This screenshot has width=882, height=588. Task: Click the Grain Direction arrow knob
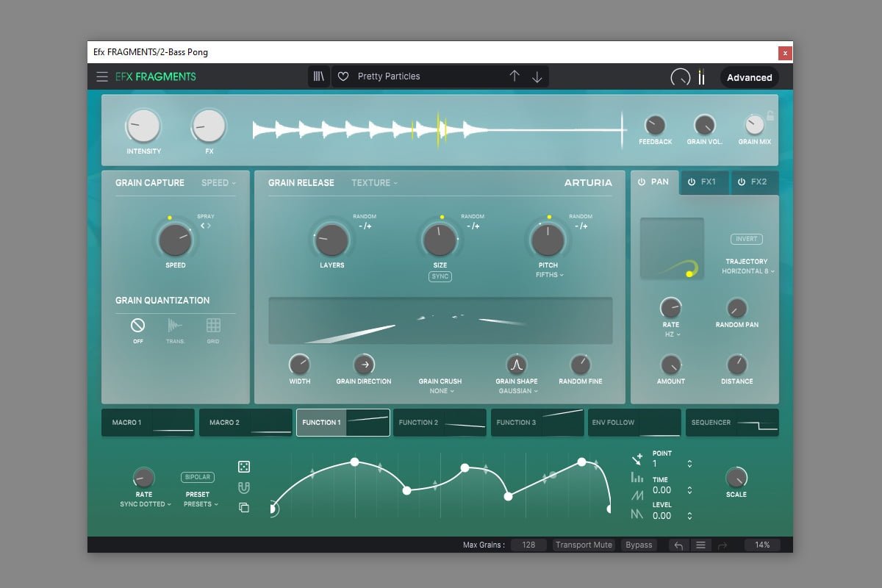[364, 364]
